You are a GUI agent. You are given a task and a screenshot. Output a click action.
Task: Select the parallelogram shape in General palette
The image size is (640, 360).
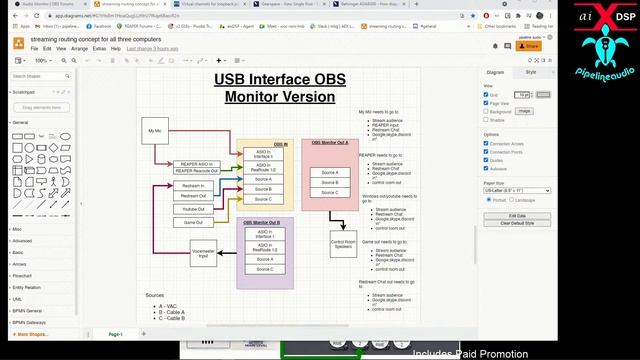pos(65,148)
